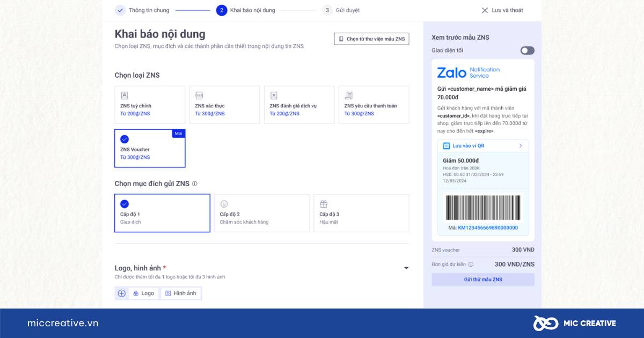The height and width of the screenshot is (338, 644).
Task: Click the Giảm 50.000đ voucher text
Action: tap(461, 160)
